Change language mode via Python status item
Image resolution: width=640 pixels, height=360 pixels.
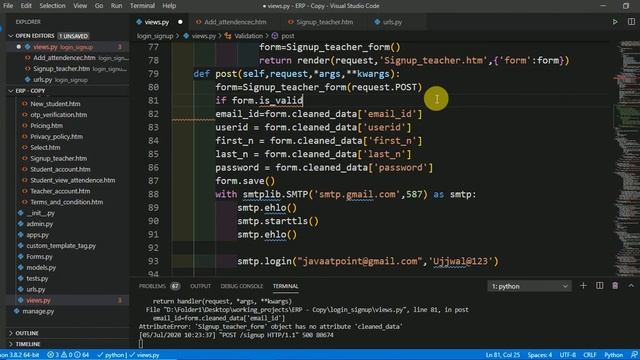pyautogui.click(x=613, y=355)
